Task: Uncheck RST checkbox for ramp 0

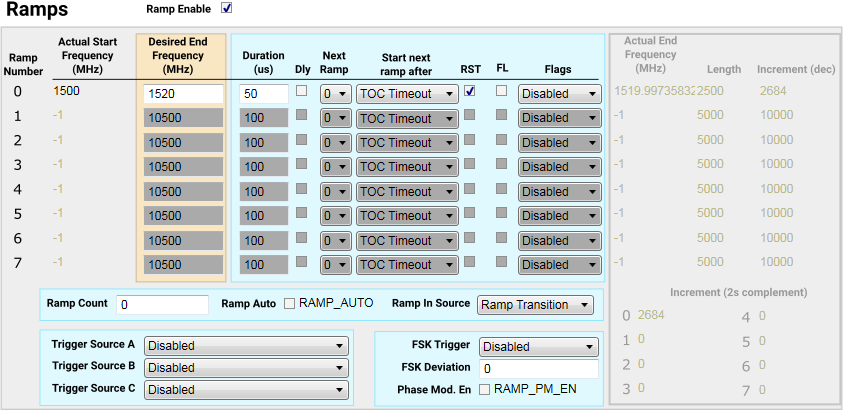Action: tap(470, 91)
